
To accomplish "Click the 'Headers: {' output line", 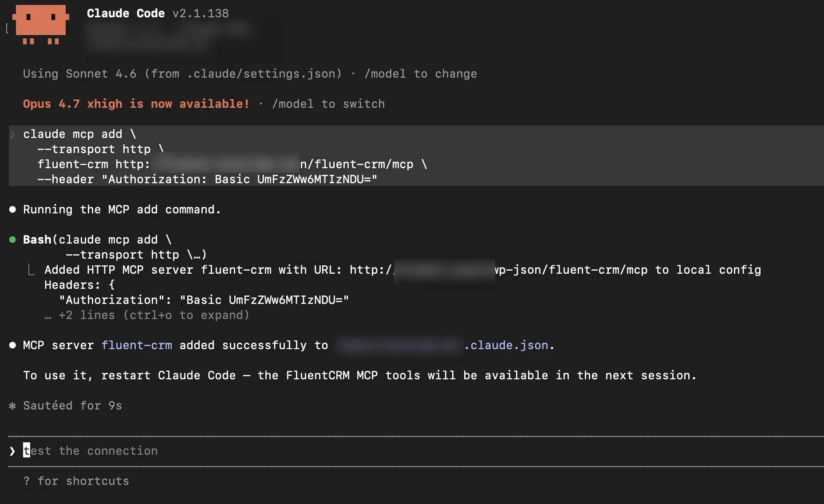I will click(x=79, y=285).
